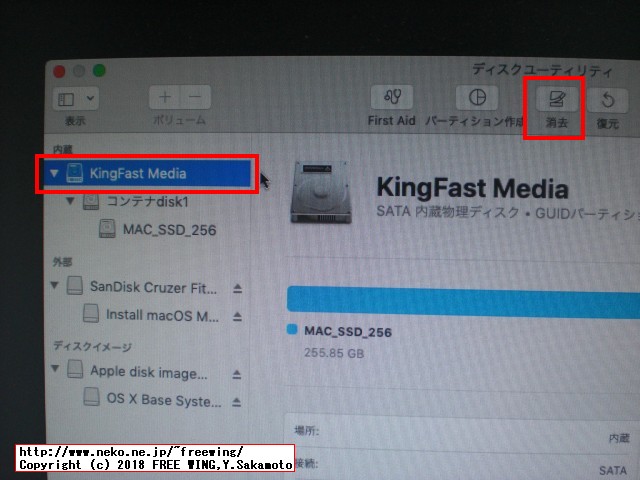
Task: Open the Partition tool in toolbar
Action: coord(477,98)
